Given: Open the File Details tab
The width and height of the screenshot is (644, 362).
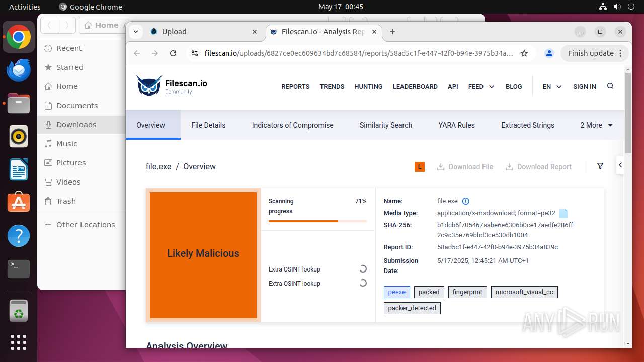Looking at the screenshot, I should 208,125.
